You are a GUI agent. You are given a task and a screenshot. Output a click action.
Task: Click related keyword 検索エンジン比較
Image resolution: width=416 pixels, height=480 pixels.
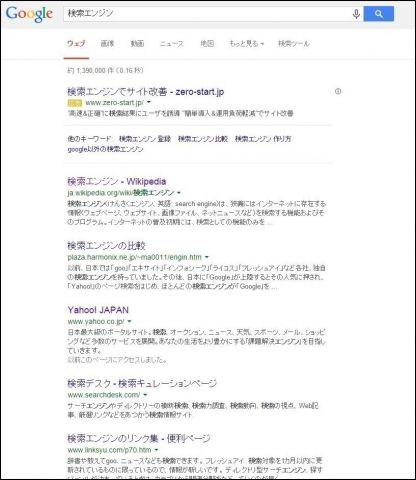[203, 139]
